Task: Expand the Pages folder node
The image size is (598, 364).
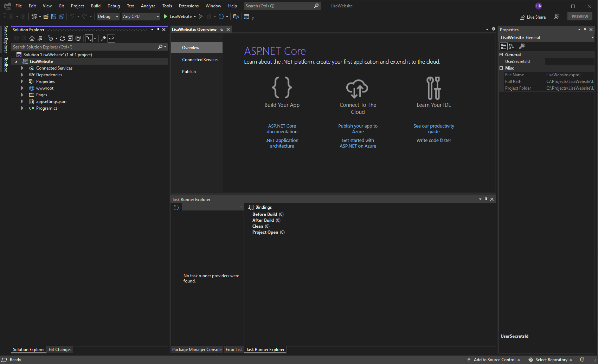Action: coord(22,95)
